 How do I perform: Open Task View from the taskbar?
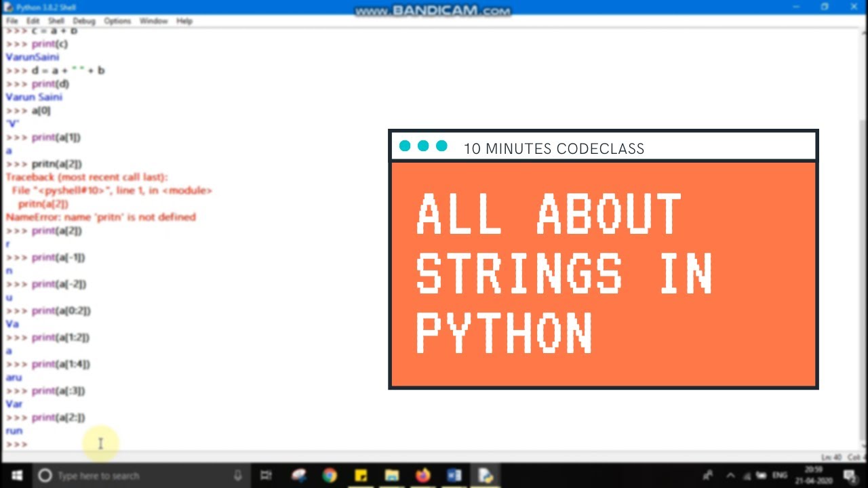pyautogui.click(x=267, y=476)
